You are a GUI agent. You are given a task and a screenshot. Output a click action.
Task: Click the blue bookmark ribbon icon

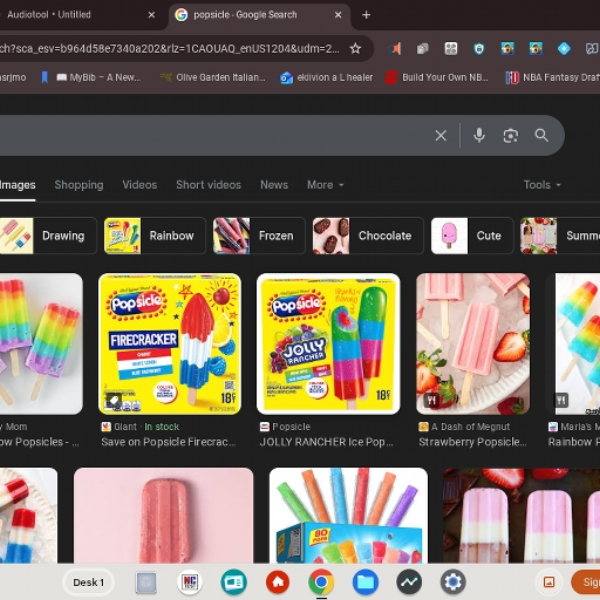point(44,77)
